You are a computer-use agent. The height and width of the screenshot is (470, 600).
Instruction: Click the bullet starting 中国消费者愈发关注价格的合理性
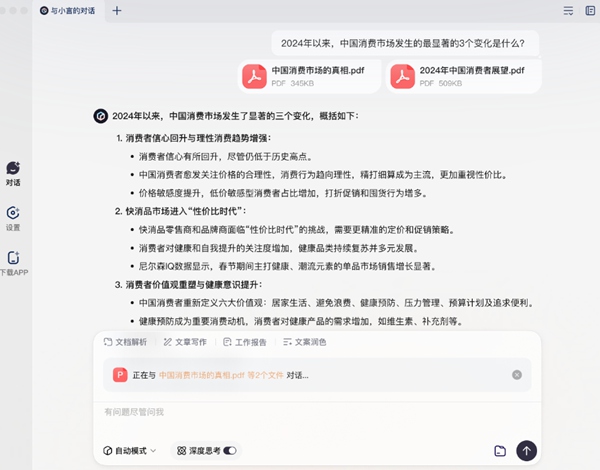[323, 175]
